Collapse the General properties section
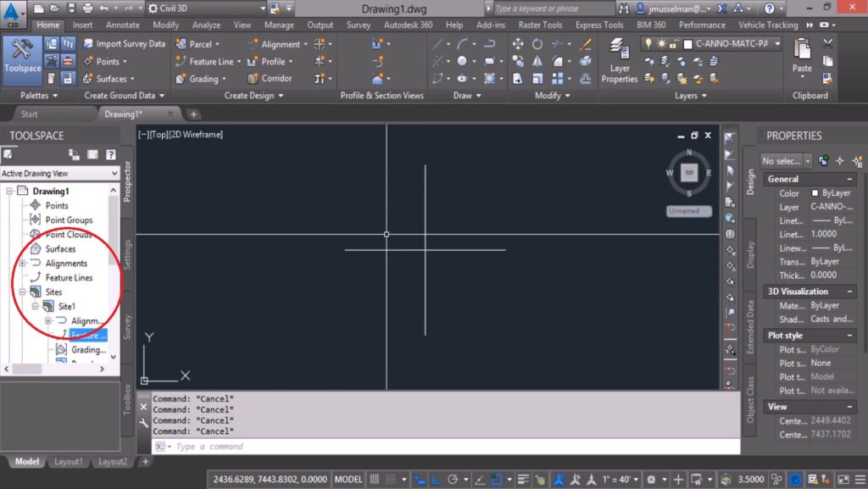The width and height of the screenshot is (868, 489). click(849, 179)
